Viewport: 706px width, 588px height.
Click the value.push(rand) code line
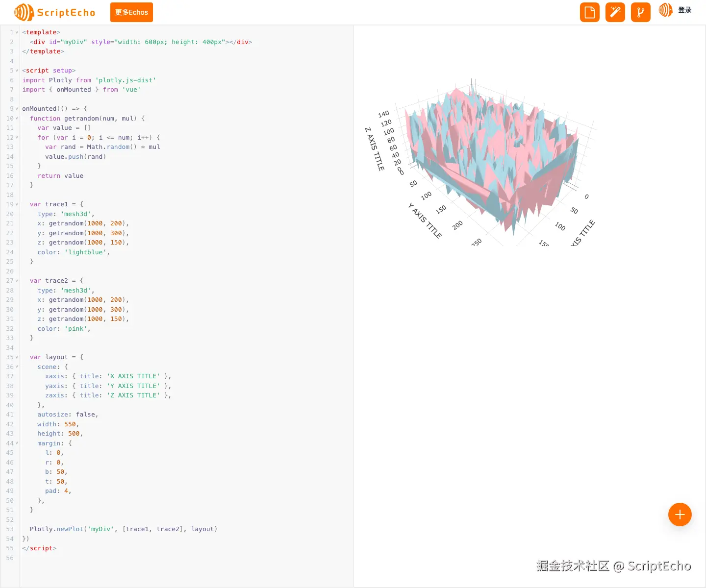76,157
